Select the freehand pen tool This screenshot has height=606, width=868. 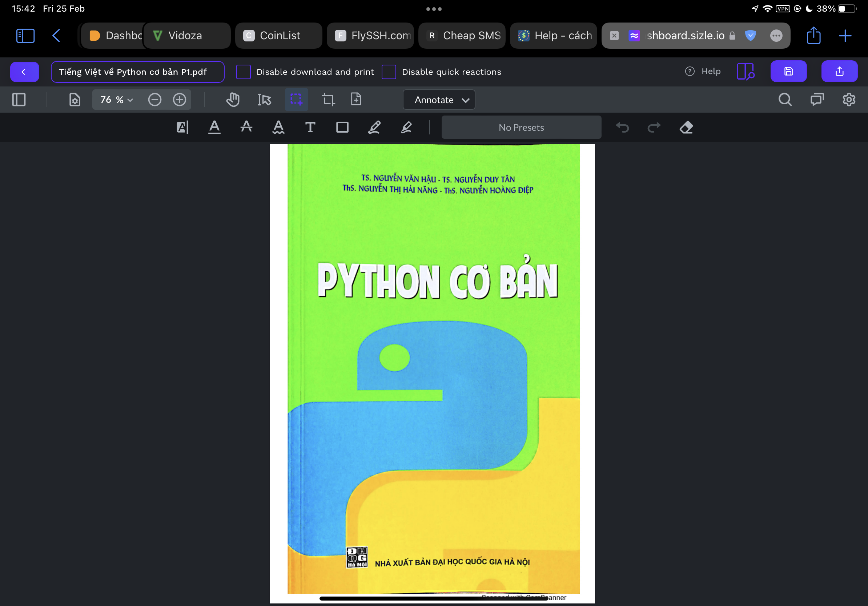pos(374,127)
